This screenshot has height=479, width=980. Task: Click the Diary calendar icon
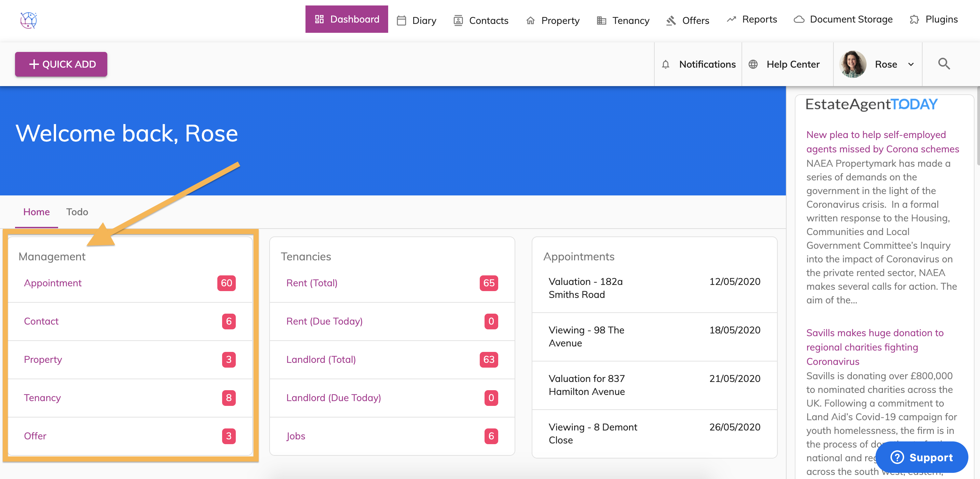(x=401, y=20)
